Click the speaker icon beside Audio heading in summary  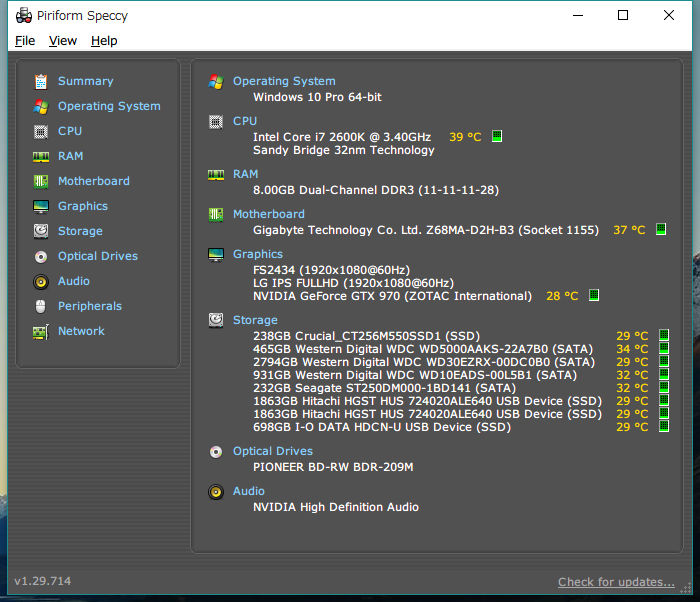[216, 492]
